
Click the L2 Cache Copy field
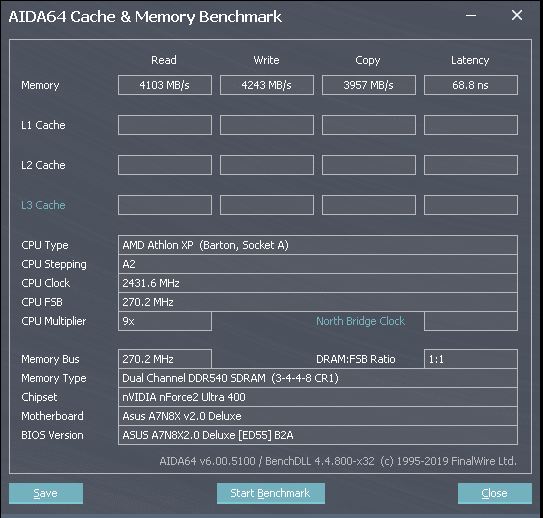[x=369, y=165]
